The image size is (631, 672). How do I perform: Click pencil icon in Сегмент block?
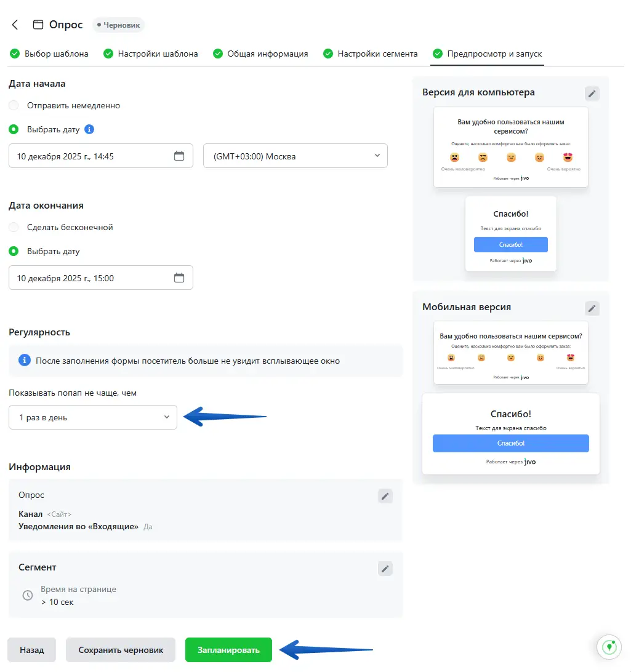click(385, 569)
